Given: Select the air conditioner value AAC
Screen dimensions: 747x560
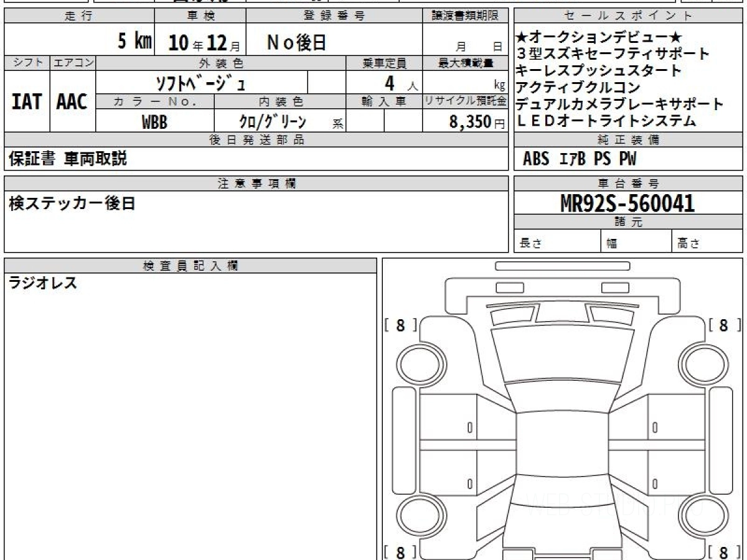Looking at the screenshot, I should coord(72,101).
